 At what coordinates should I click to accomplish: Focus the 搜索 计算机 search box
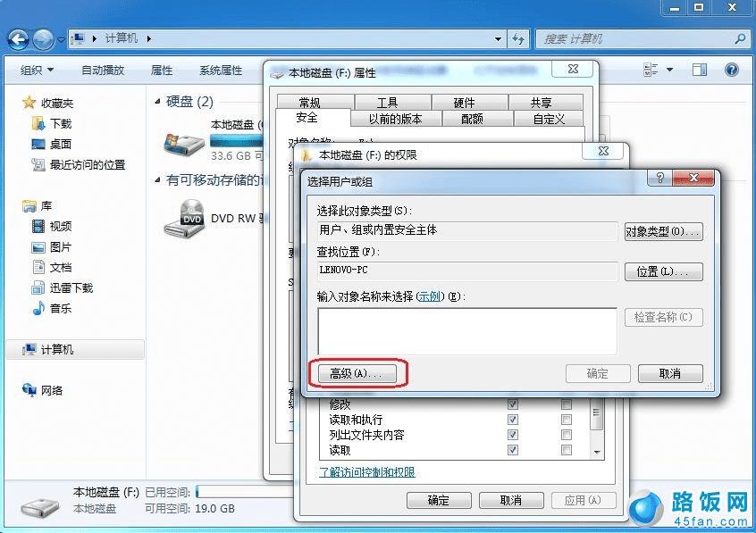643,38
